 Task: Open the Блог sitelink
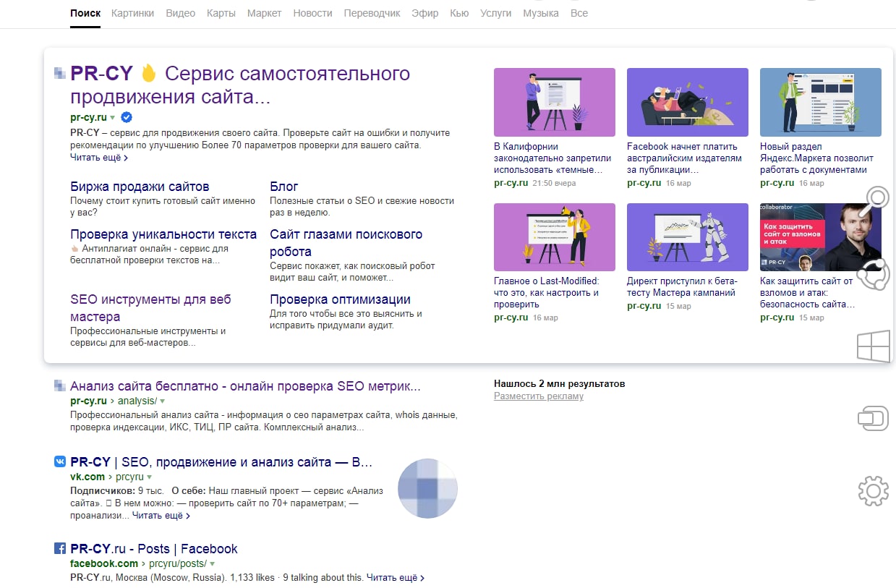pyautogui.click(x=283, y=187)
